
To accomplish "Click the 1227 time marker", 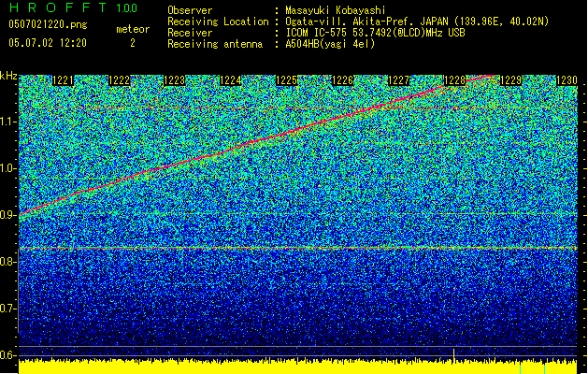I will (398, 80).
